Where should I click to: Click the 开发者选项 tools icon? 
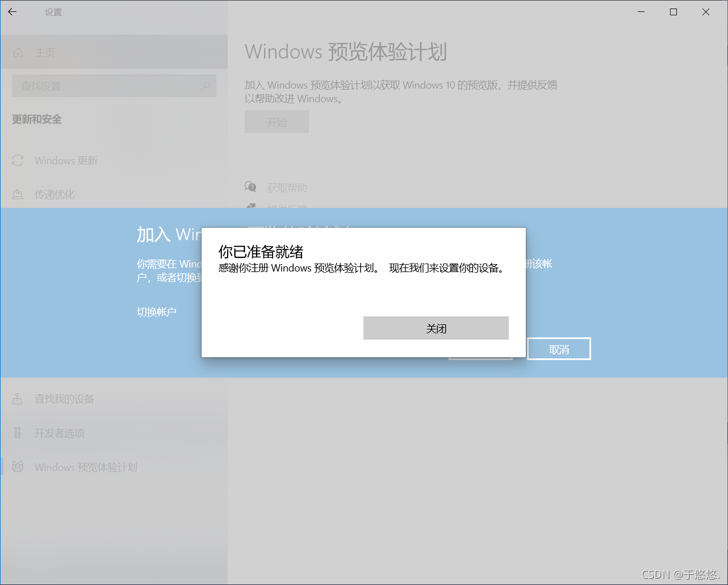pyautogui.click(x=18, y=433)
